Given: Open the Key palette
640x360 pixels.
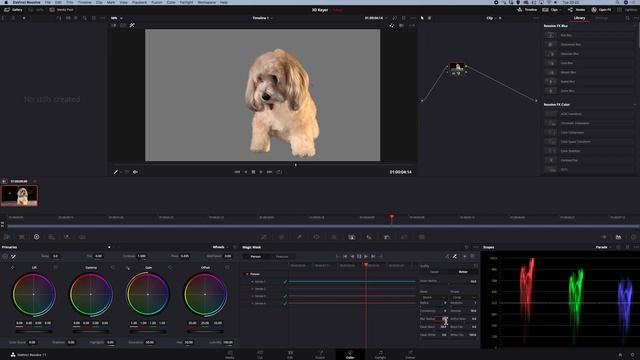Looking at the screenshot, I should (387, 237).
